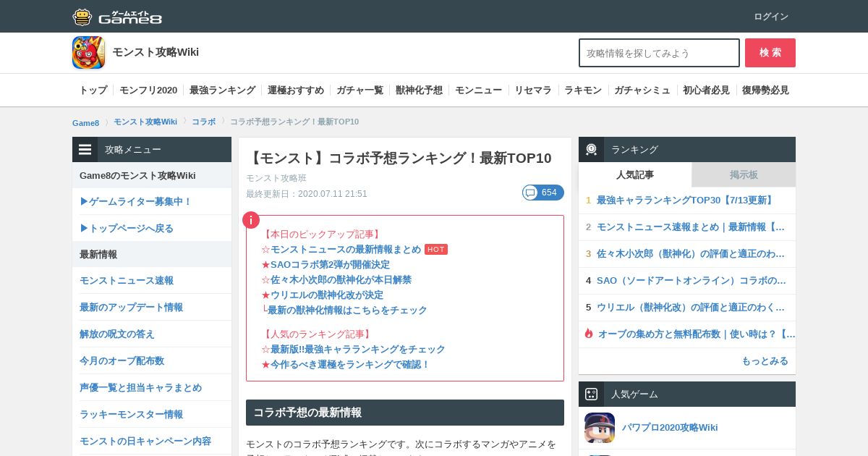868x456 pixels.
Task: Click the medal icon beside ランキング
Action: (x=592, y=150)
